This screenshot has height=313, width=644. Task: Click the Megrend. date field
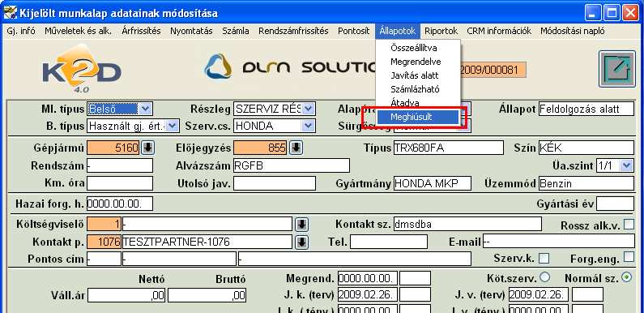click(x=368, y=278)
